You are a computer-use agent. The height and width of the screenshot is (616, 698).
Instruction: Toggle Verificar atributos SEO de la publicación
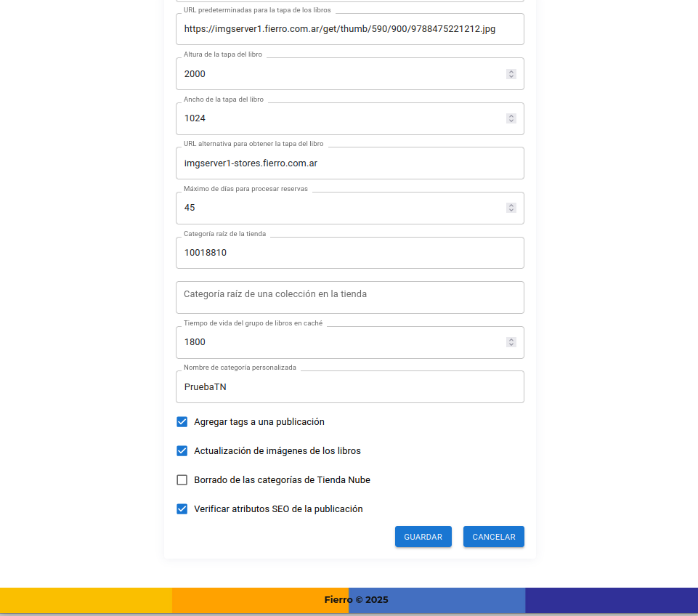click(182, 509)
